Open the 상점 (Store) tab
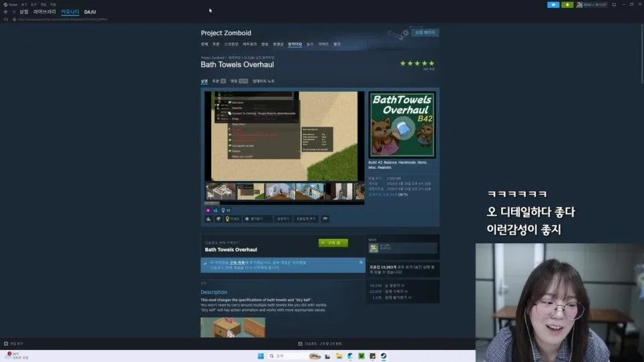644x362 pixels. (24, 12)
